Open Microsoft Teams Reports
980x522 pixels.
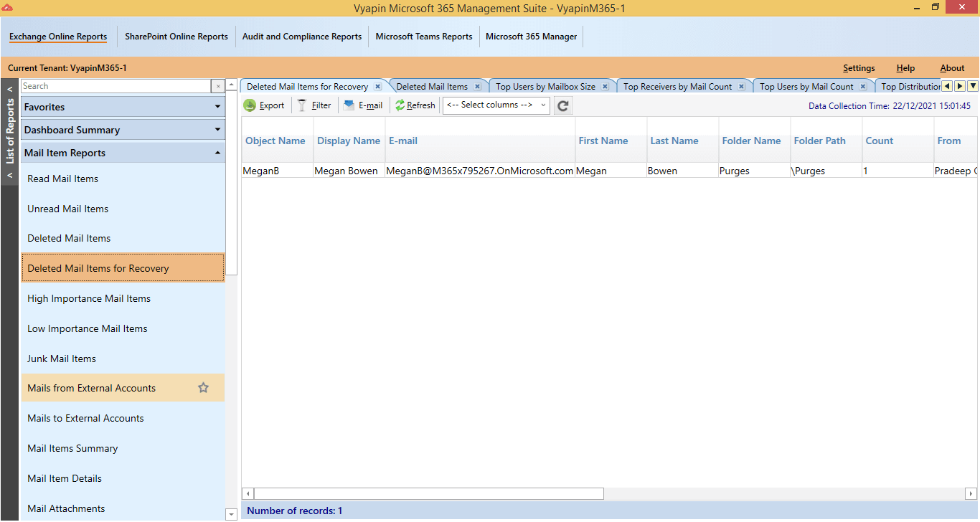[x=424, y=37]
